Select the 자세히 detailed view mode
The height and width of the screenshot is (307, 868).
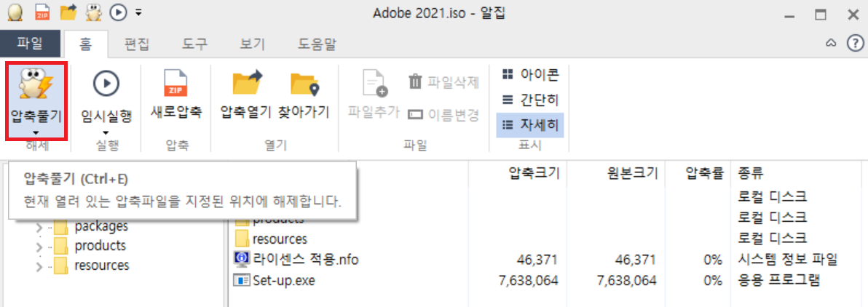(x=530, y=126)
